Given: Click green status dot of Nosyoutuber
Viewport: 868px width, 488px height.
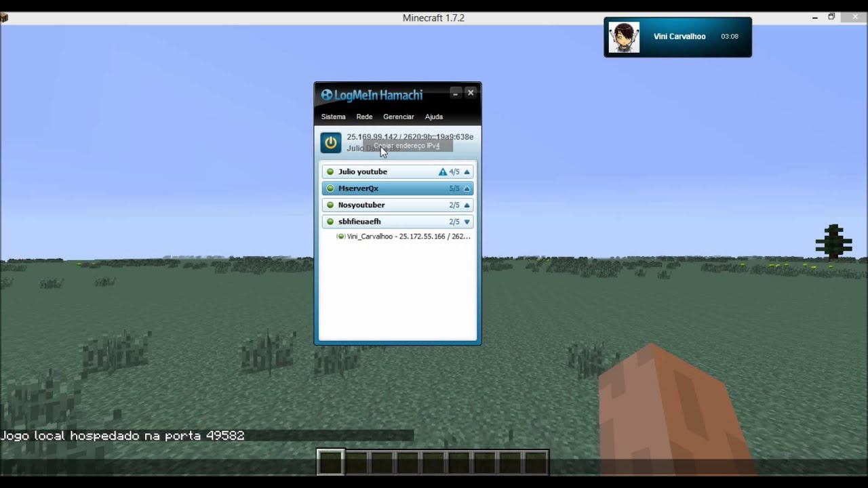Looking at the screenshot, I should [x=330, y=205].
